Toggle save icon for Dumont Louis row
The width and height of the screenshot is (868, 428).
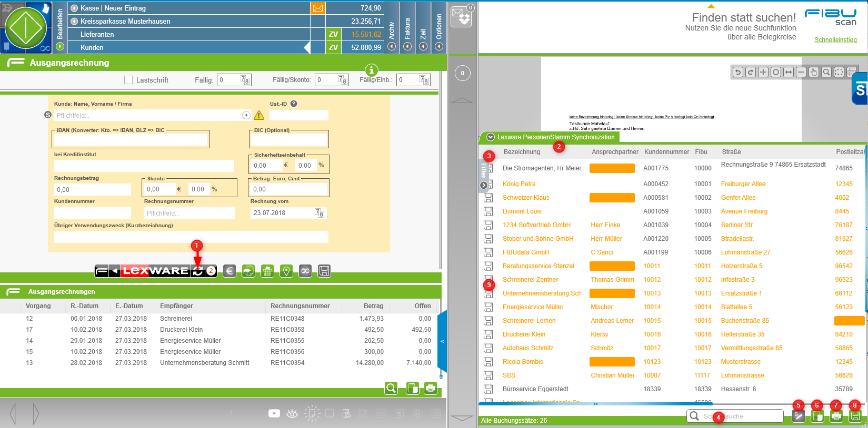(x=488, y=211)
